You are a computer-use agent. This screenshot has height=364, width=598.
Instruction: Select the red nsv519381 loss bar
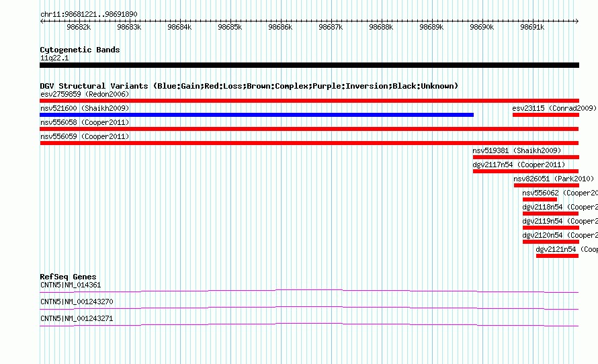click(x=526, y=157)
